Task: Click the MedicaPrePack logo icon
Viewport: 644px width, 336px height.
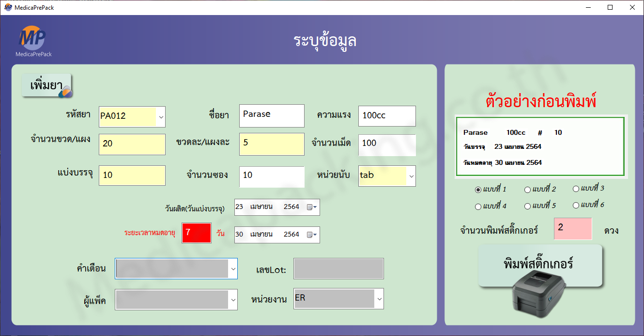Action: click(32, 39)
